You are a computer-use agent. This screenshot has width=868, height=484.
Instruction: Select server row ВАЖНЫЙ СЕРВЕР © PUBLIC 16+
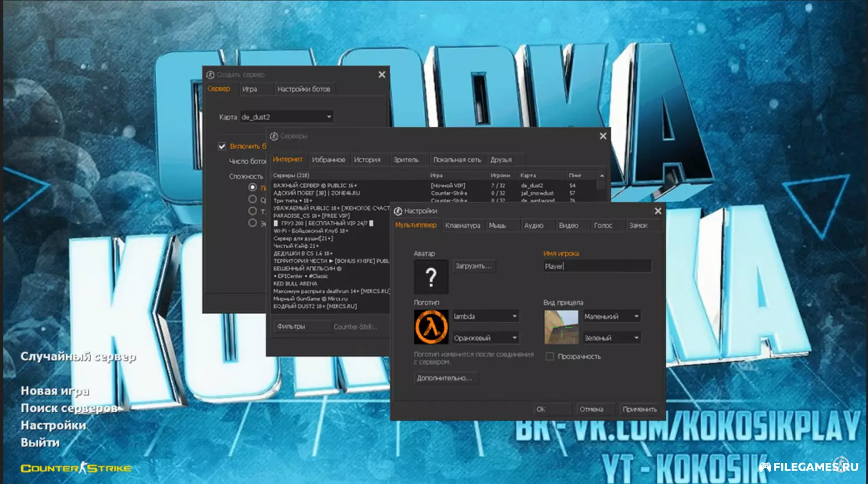coord(434,186)
